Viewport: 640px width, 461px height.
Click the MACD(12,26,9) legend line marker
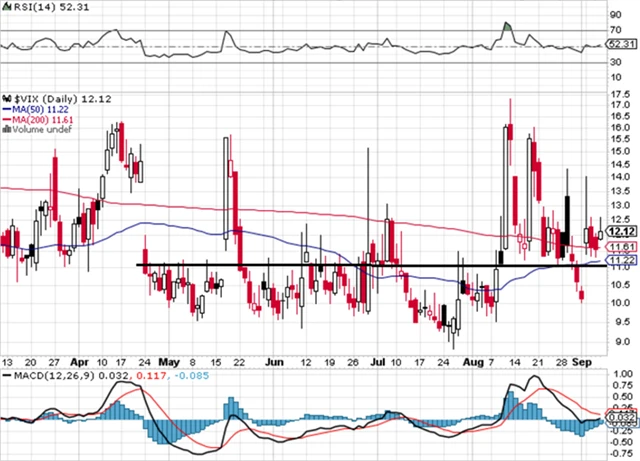click(5, 375)
